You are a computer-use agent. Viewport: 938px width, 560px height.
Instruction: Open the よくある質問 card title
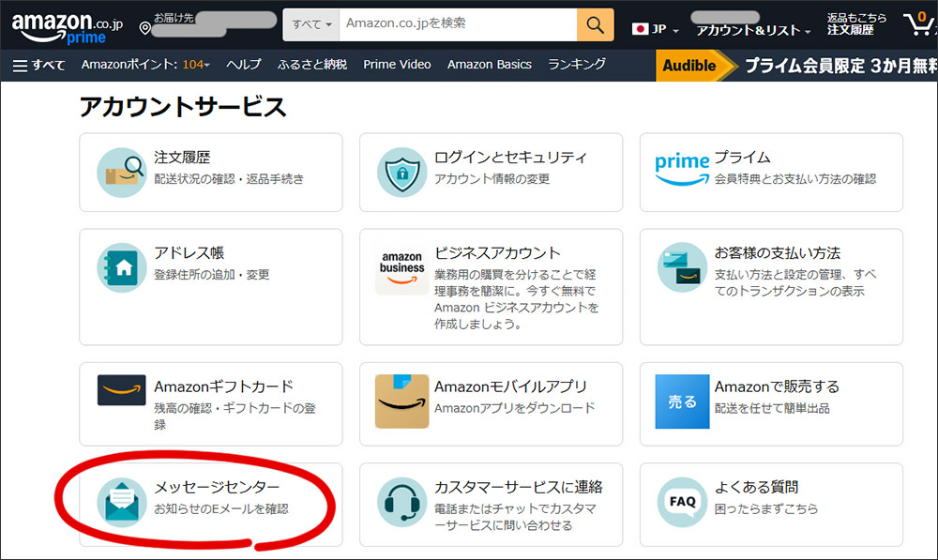[x=756, y=487]
